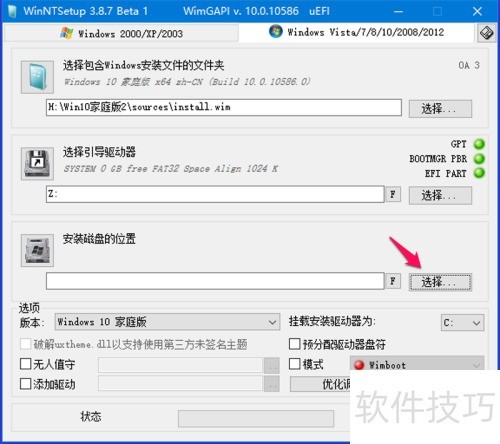The height and width of the screenshot is (444, 500).
Task: Toggle the 破解uxtheme.dll checkbox
Action: [26, 344]
